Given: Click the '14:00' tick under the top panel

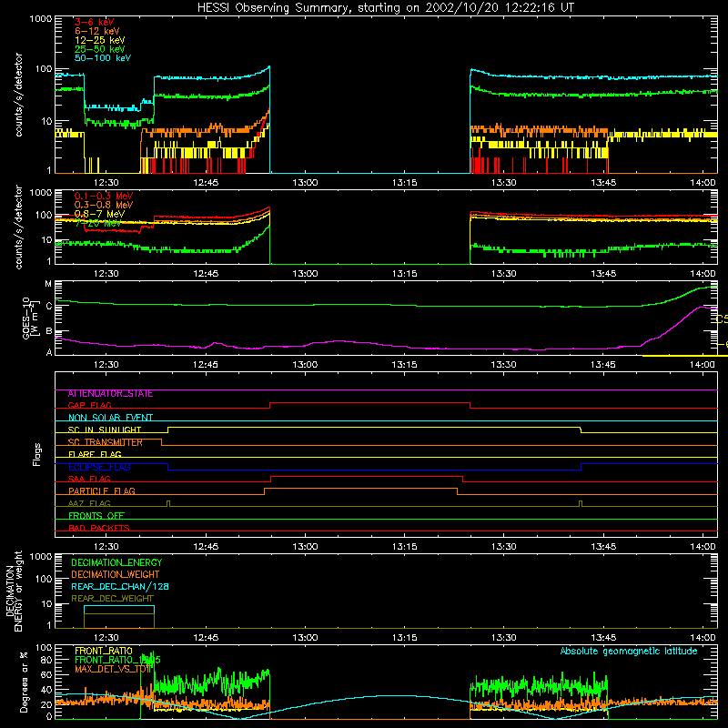Looking at the screenshot, I should click(703, 183).
